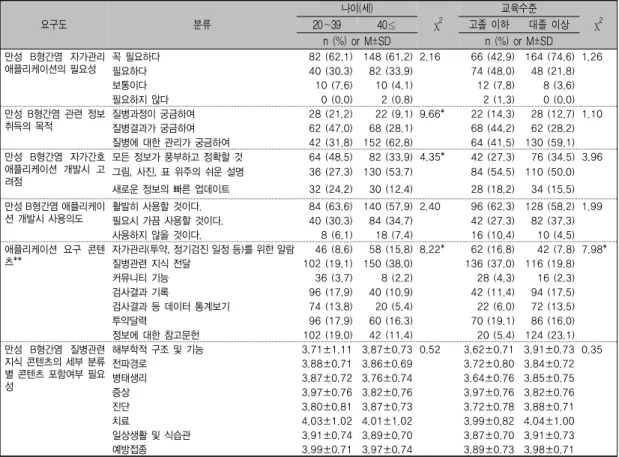The width and height of the screenshot is (619, 457).
Task: Click the value 136 (37.0)
Action: click(x=490, y=264)
